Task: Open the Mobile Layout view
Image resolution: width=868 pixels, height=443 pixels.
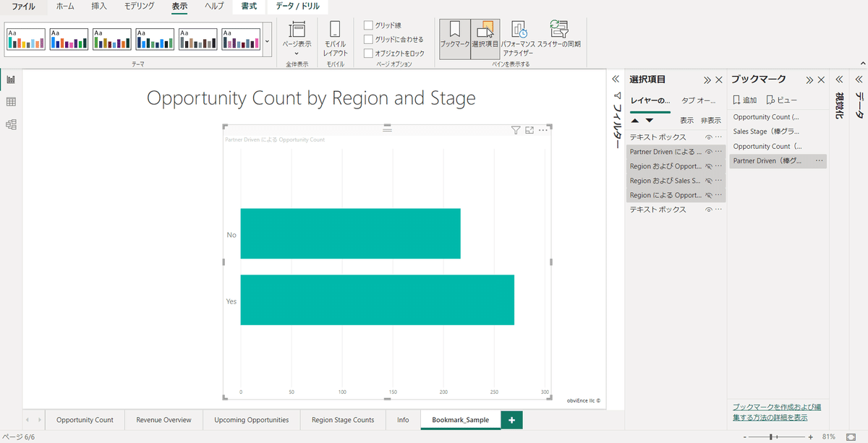Action: tap(335, 38)
